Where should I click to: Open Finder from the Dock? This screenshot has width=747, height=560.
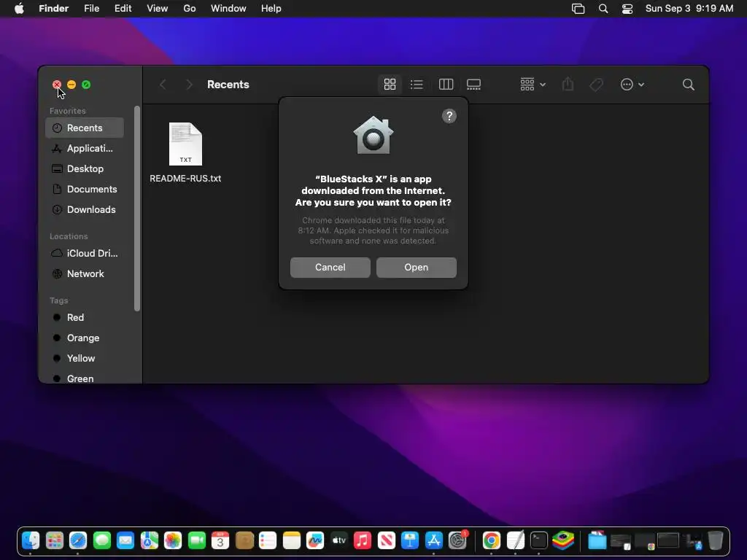click(31, 540)
